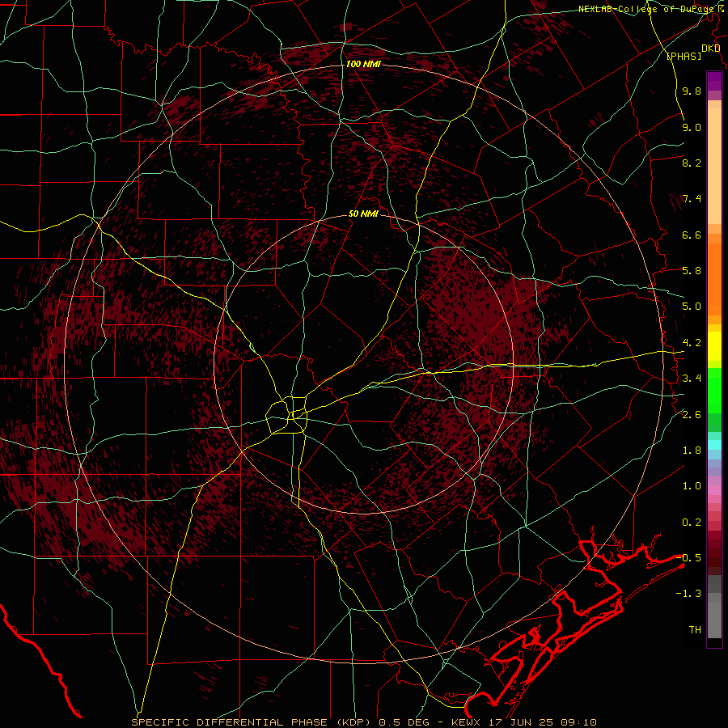728x728 pixels.
Task: Click the 17 JUN 25 date text
Action: pos(522,722)
